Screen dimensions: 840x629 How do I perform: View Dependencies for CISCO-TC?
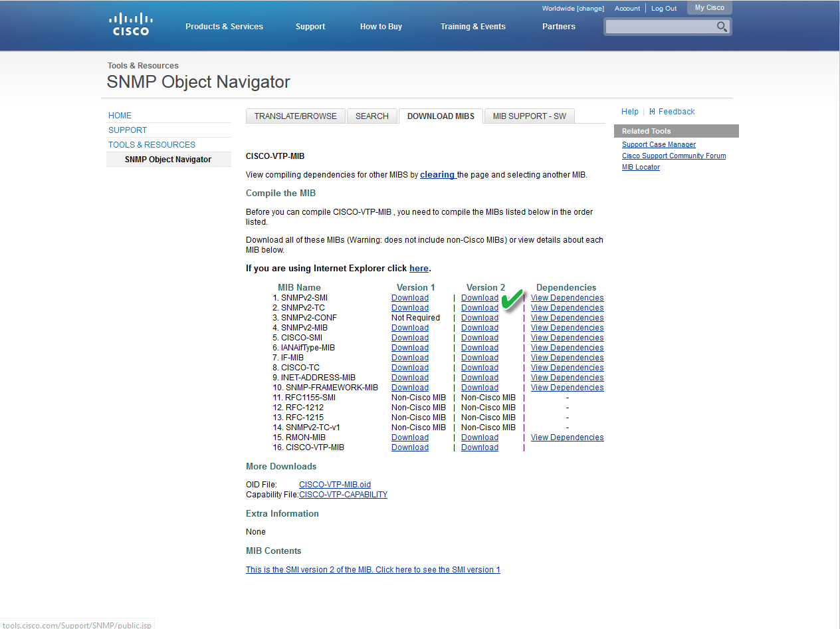pyautogui.click(x=568, y=368)
